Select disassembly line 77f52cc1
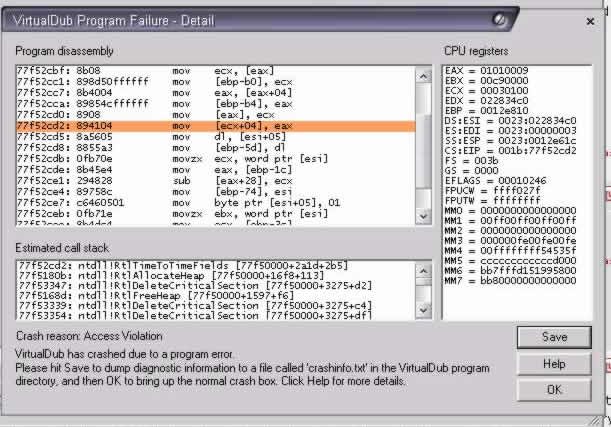The image size is (611, 427). [216, 81]
